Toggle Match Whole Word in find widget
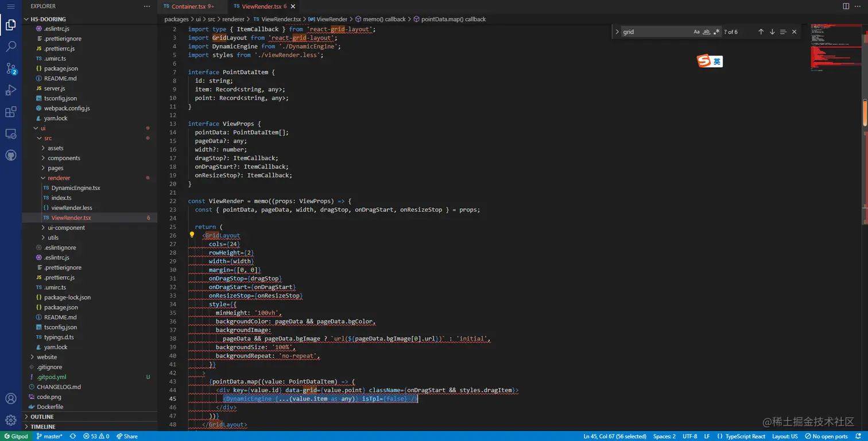This screenshot has width=868, height=441. tap(707, 32)
